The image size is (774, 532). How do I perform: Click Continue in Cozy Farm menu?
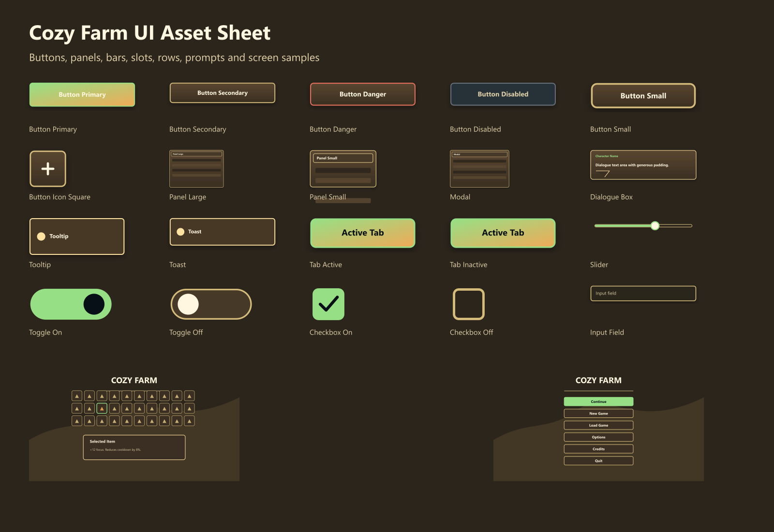point(598,401)
